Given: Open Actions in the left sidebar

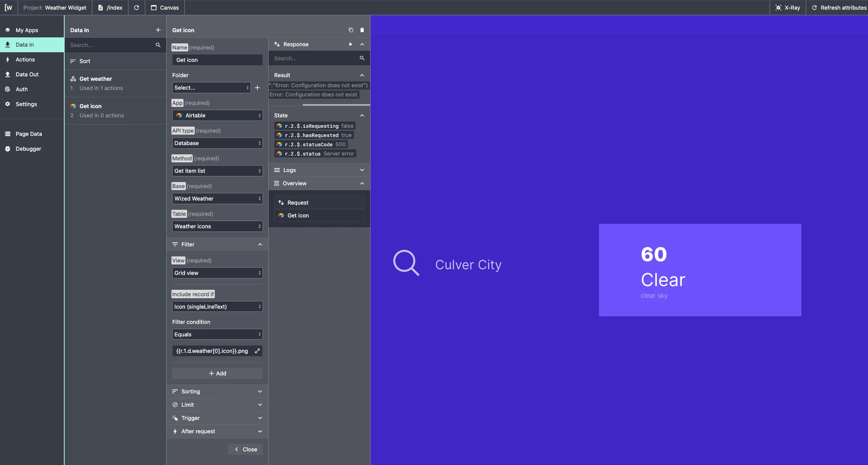Looking at the screenshot, I should point(25,59).
